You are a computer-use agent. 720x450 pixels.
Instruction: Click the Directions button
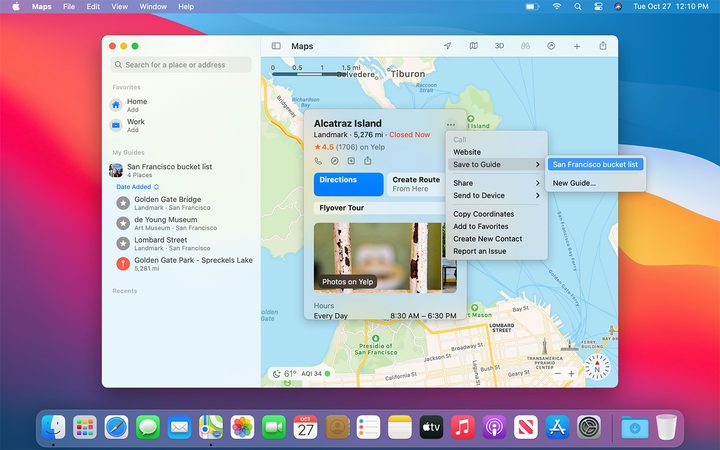click(x=349, y=184)
